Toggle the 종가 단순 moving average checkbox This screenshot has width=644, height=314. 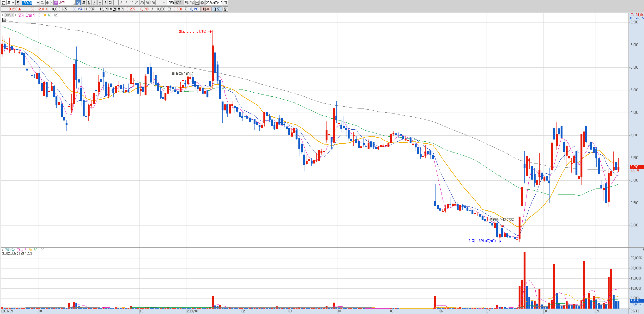[16, 15]
